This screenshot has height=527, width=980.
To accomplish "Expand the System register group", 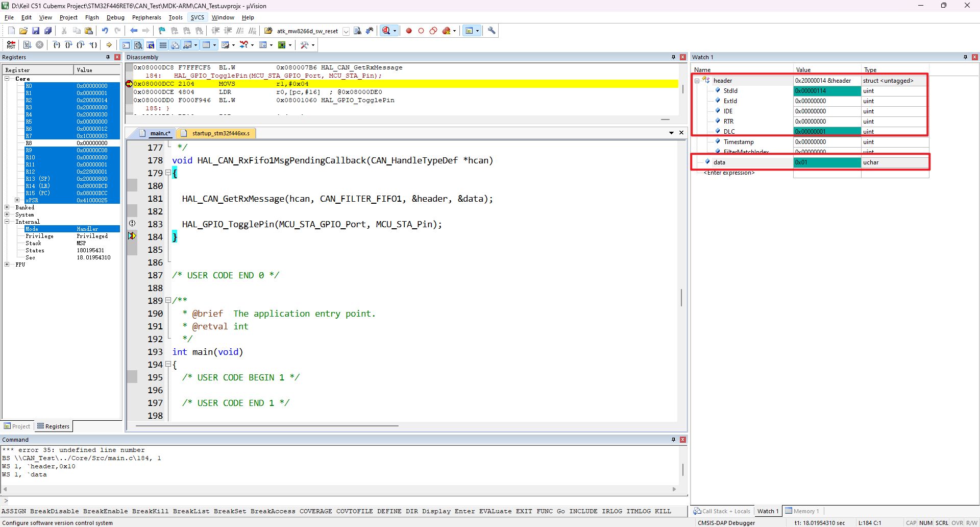I will 7,214.
